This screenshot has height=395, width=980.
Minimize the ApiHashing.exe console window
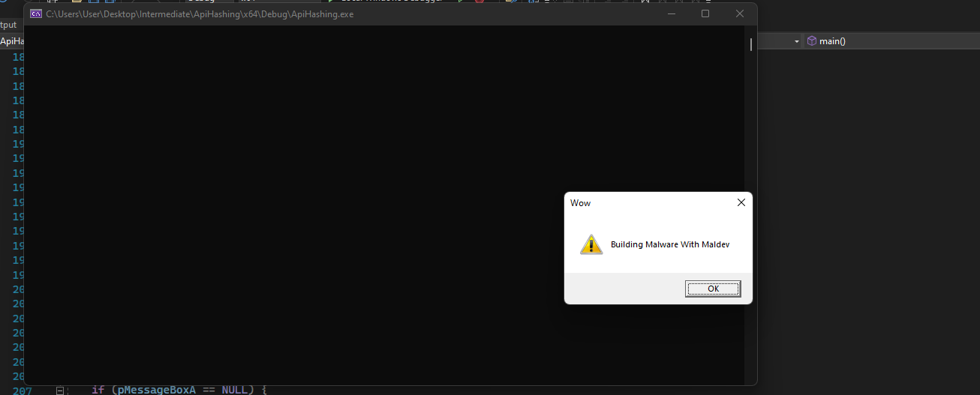[x=671, y=13]
